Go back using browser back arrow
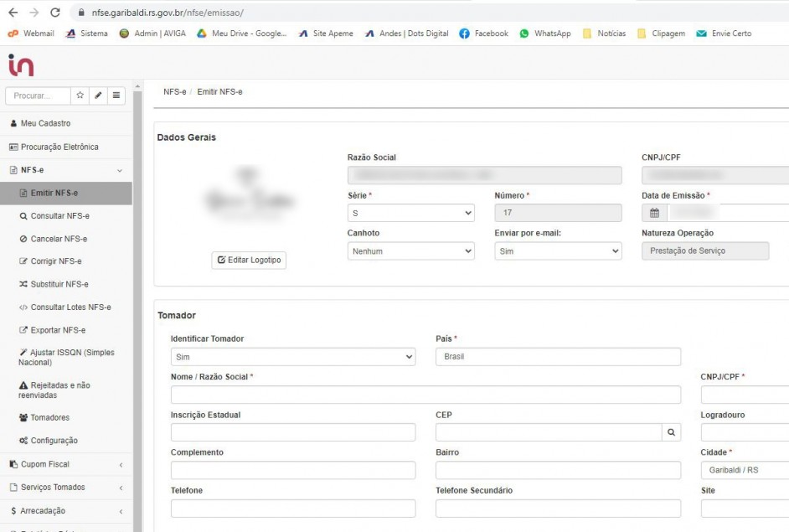This screenshot has height=532, width=789. point(13,13)
